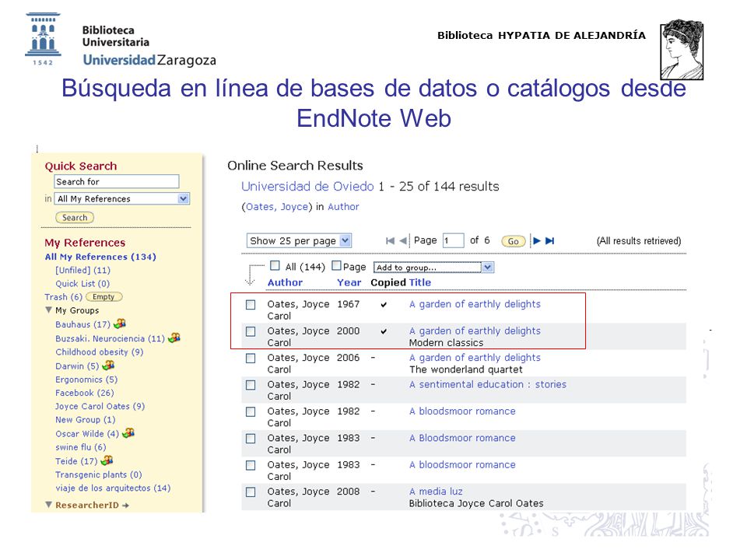Click Universidad de Zaragoza crest logo

43,39
